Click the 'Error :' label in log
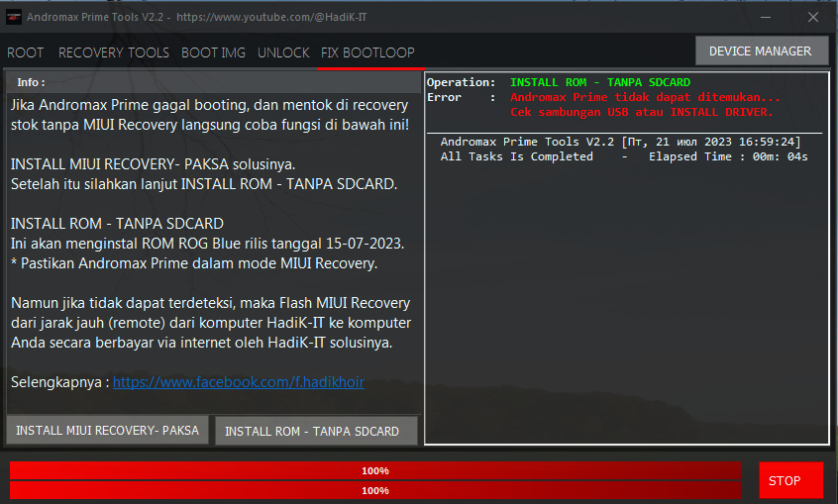 (462, 97)
